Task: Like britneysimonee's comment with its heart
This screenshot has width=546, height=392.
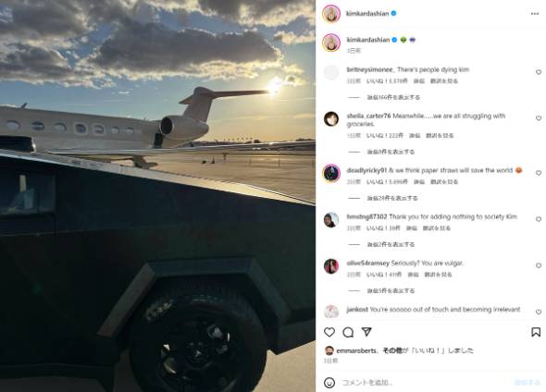Action: (539, 72)
